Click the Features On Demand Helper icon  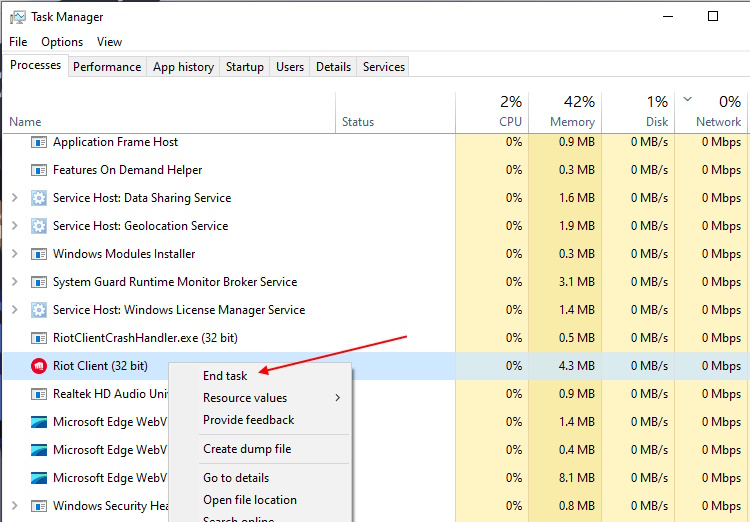pyautogui.click(x=39, y=170)
